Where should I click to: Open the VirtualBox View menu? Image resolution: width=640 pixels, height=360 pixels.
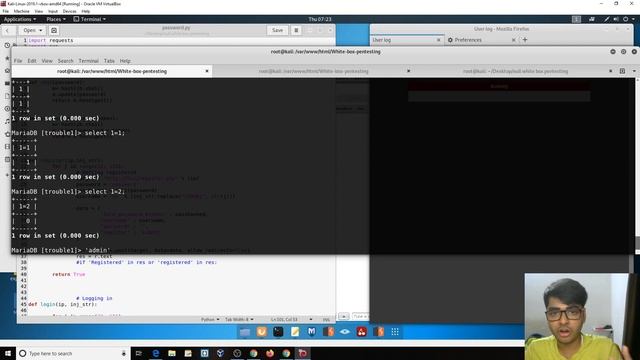39,11
